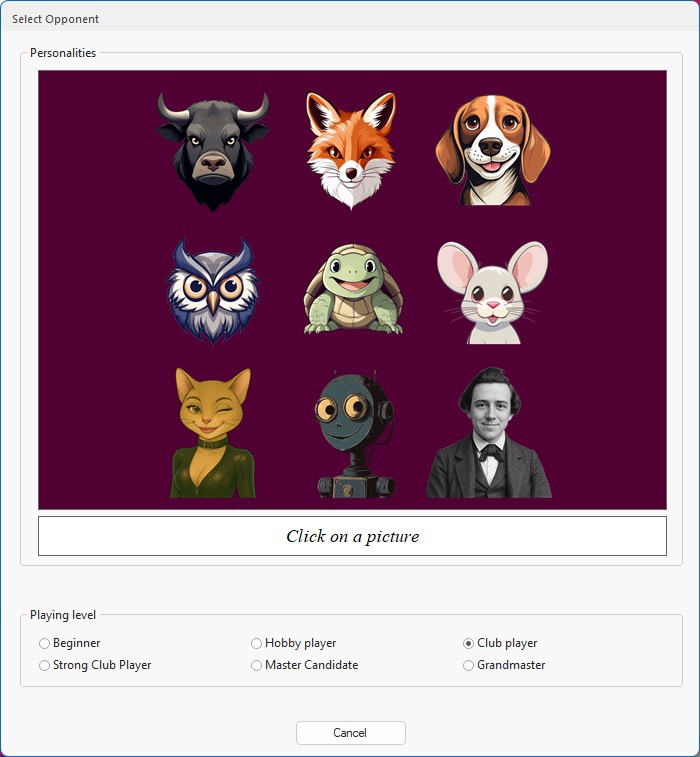Choose the robot opponent picture

355,434
